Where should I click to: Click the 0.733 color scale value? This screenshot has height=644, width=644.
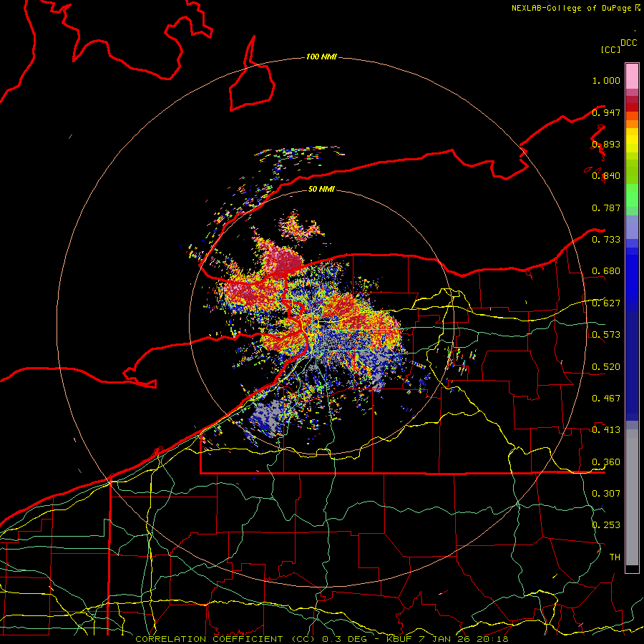coord(606,240)
